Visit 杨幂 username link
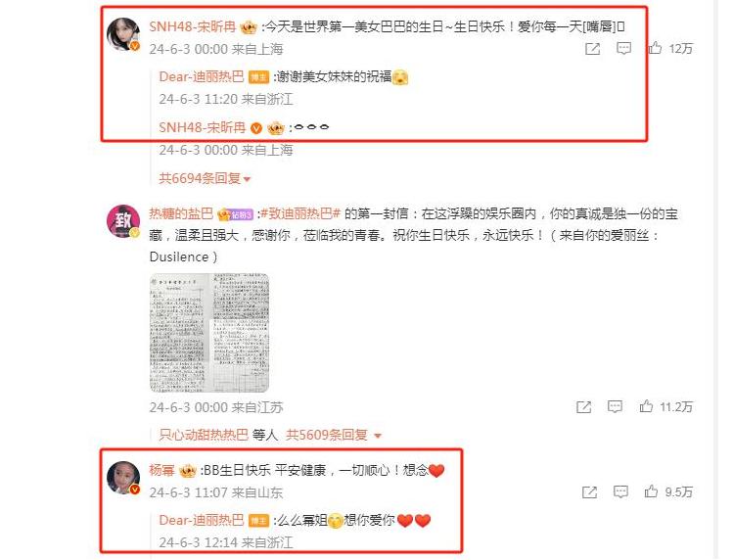This screenshot has width=733, height=560. pyautogui.click(x=161, y=470)
